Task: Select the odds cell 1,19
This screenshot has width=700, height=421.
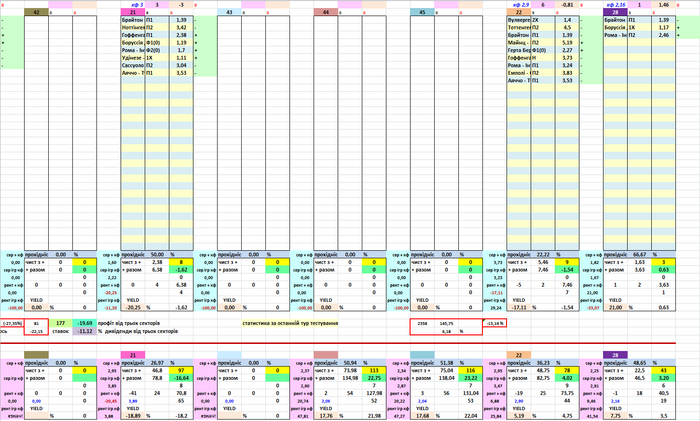Action: [181, 42]
